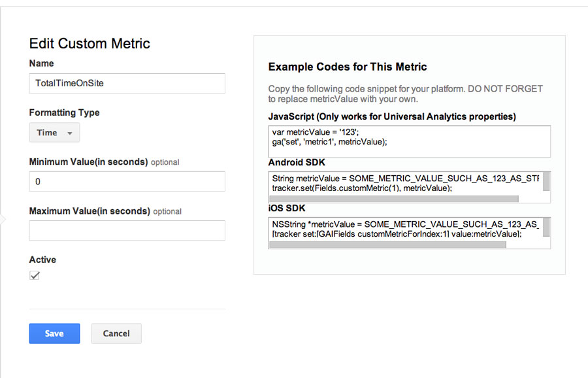Click the 'Copy the following code snippet' instructions
Screen dimensions: 588x378
point(405,94)
